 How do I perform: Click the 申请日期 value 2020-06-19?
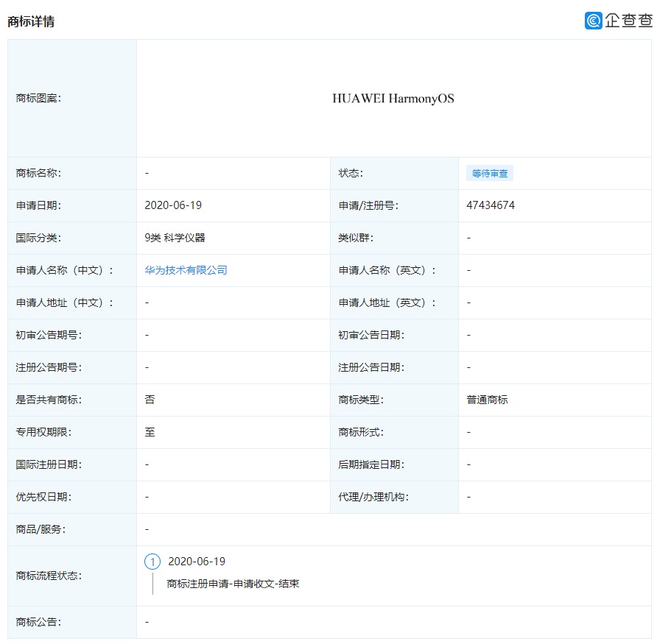[x=173, y=205]
